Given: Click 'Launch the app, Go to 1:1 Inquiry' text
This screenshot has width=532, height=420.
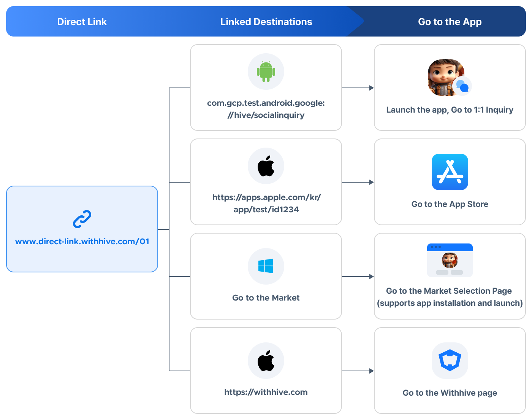Looking at the screenshot, I should [x=450, y=110].
